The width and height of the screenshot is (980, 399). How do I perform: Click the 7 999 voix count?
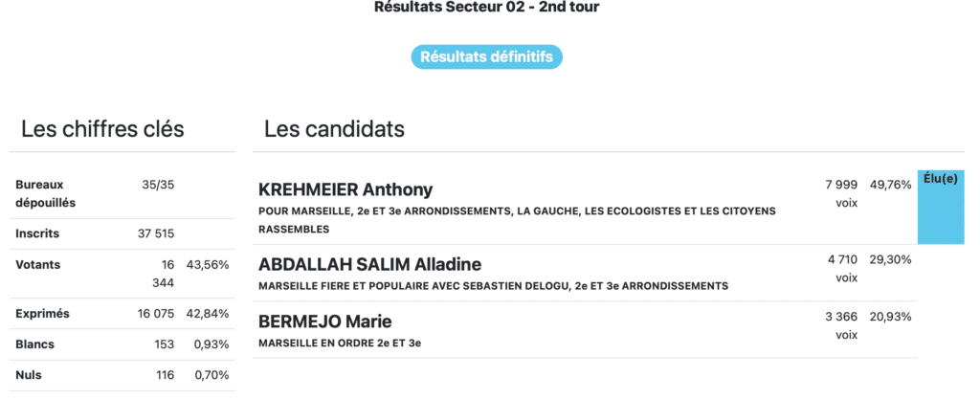coord(841,193)
